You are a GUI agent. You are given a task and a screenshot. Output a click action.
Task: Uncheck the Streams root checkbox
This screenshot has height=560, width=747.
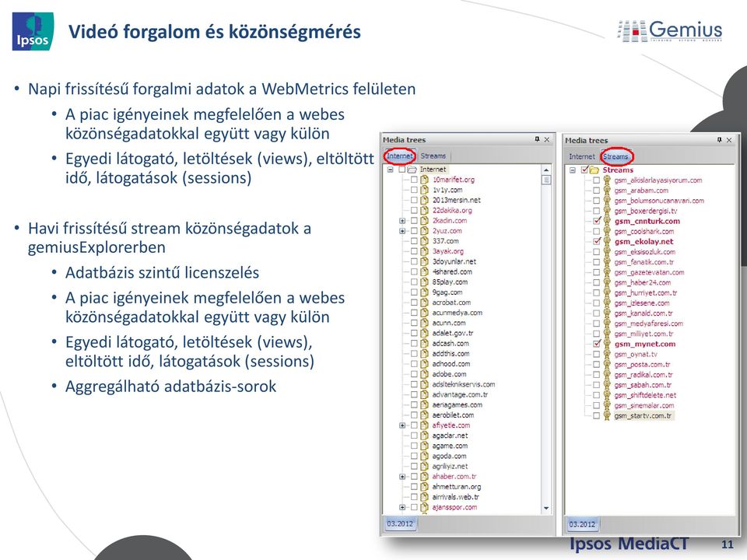coord(585,170)
